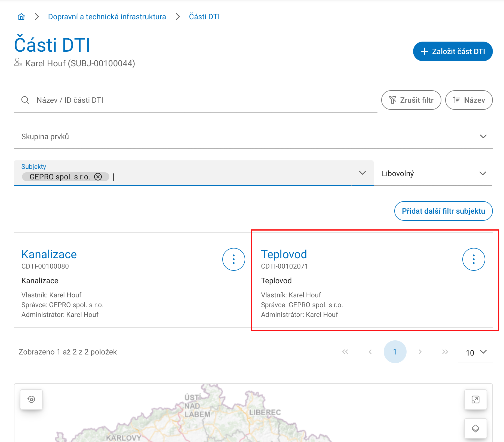This screenshot has height=442, width=504.
Task: Expand map to fullscreen
Action: (x=475, y=400)
